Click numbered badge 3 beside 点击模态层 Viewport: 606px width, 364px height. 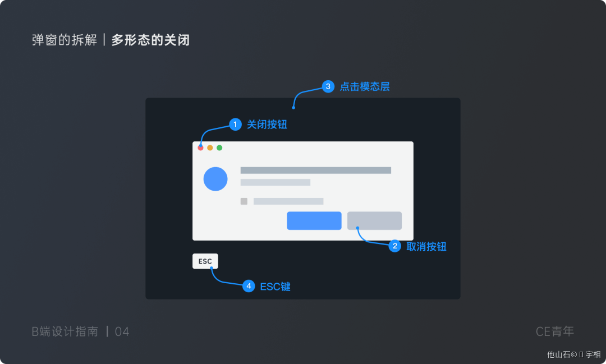[x=328, y=86]
